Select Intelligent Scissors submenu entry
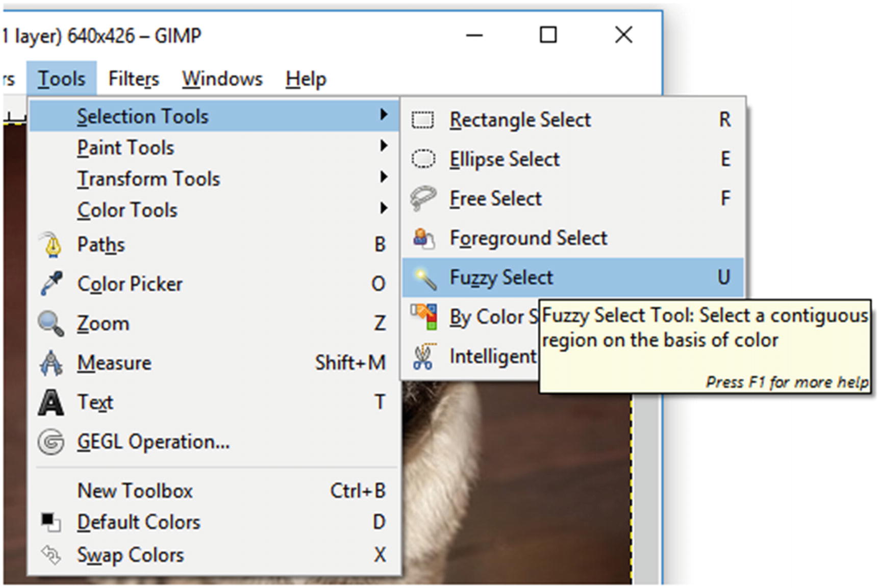Viewport: 880px width, 588px height. [x=471, y=356]
